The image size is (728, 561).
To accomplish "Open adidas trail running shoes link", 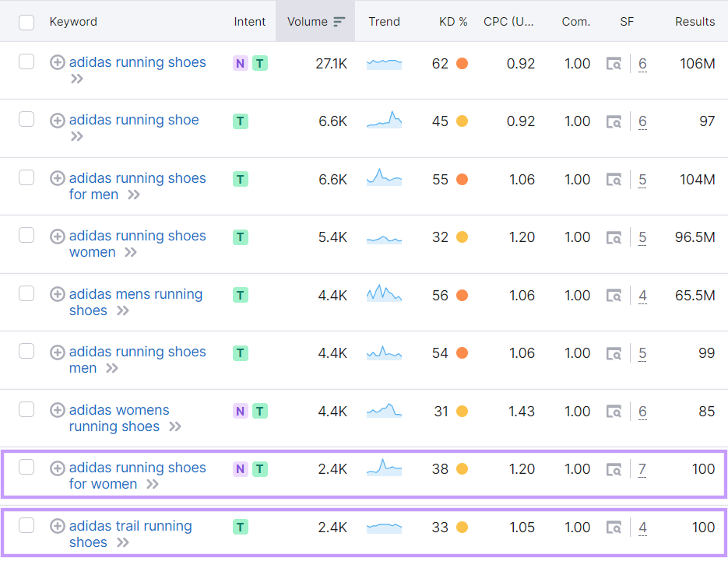I will point(131,534).
